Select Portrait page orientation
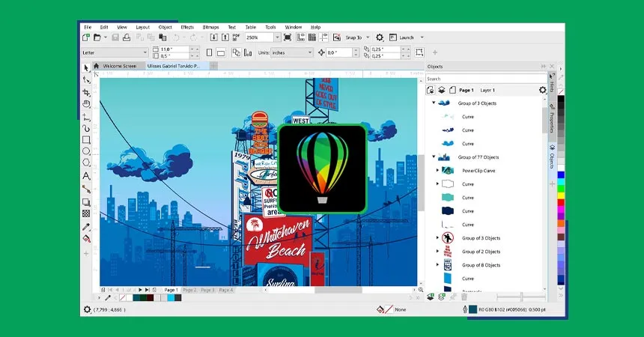644x337 pixels. click(210, 52)
